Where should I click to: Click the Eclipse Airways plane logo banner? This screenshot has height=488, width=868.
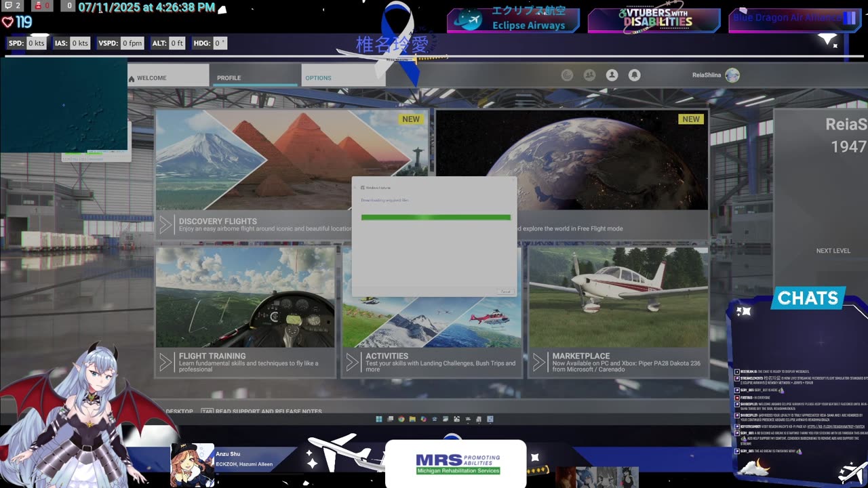513,20
